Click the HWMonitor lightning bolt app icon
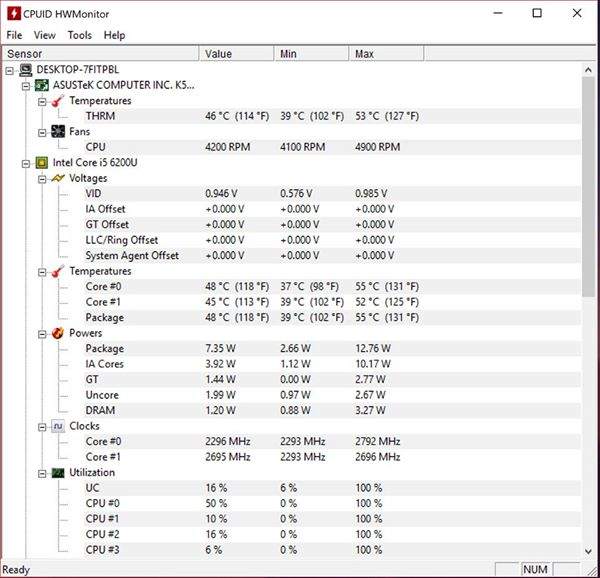Screen dimensions: 600x578 pos(14,13)
